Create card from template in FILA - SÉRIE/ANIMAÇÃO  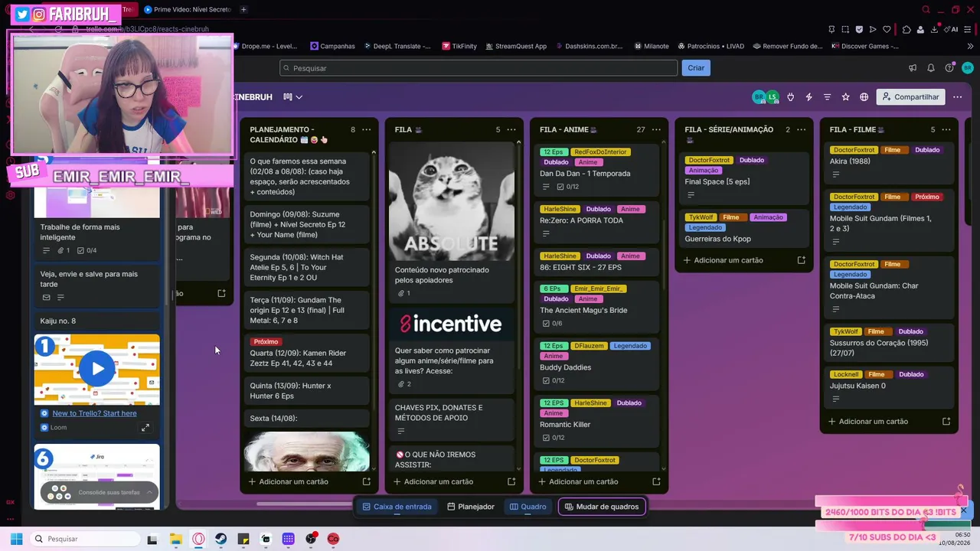click(802, 260)
